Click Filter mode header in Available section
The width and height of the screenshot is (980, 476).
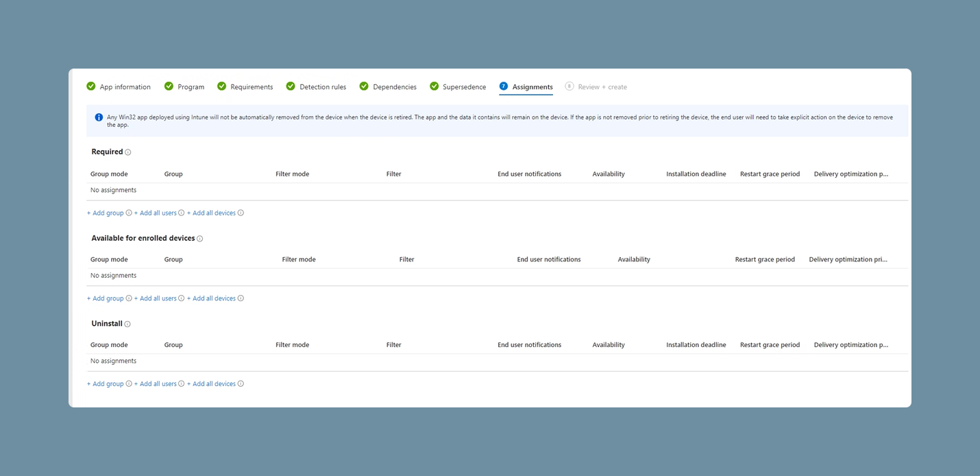click(x=299, y=260)
